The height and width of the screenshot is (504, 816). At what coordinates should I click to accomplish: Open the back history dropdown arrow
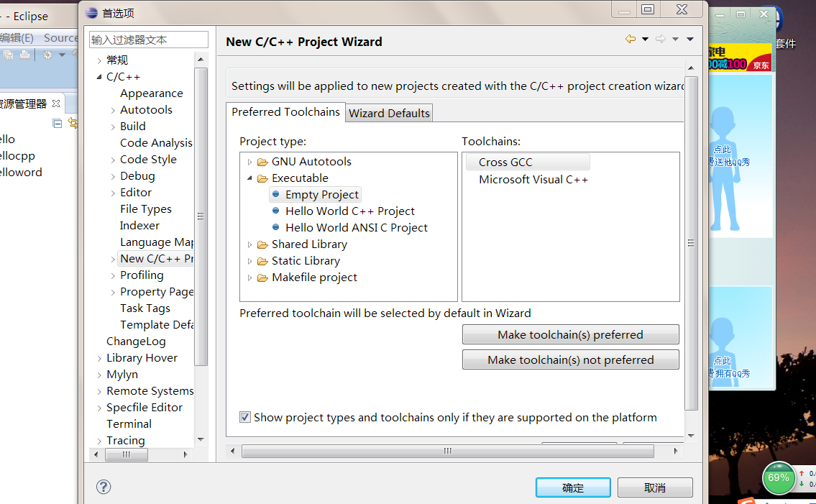[x=646, y=39]
